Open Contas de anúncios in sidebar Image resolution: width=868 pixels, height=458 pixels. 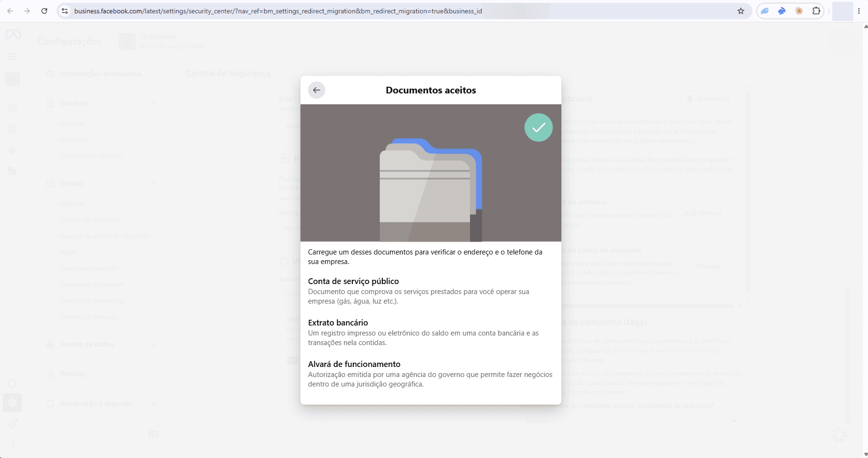(90, 220)
